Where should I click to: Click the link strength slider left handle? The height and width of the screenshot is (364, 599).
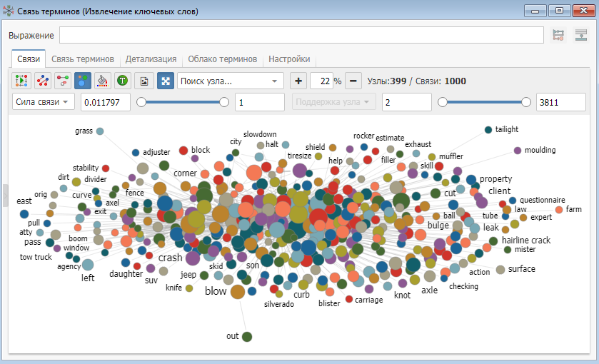click(x=141, y=102)
